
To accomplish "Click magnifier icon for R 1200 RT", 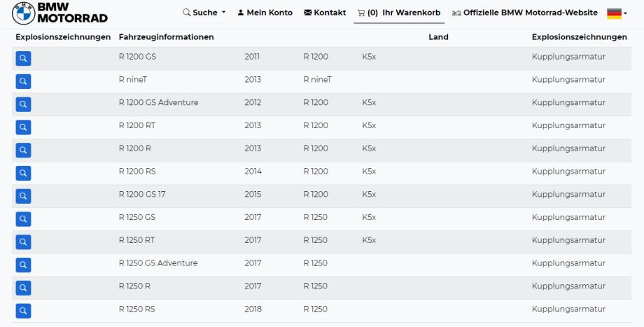I will [x=23, y=127].
